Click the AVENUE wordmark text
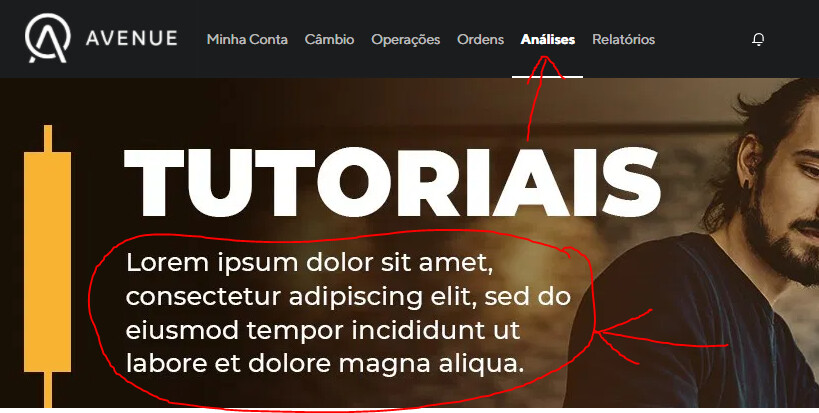Screen dimensions: 819x413 [132, 39]
